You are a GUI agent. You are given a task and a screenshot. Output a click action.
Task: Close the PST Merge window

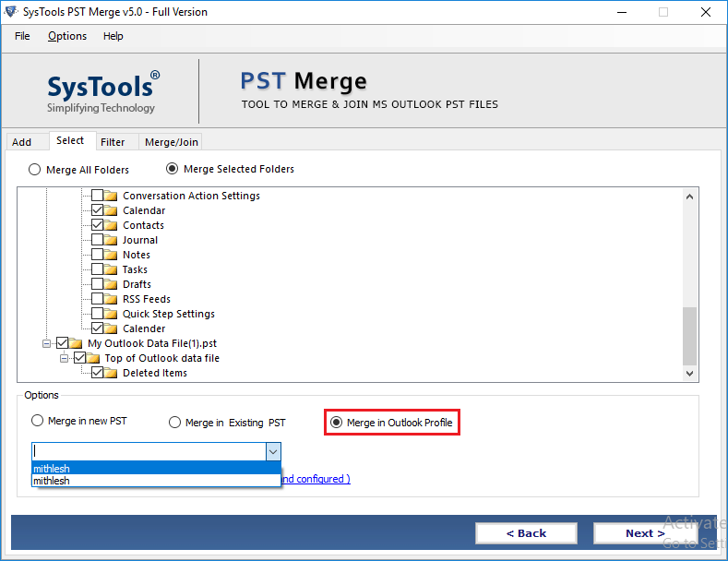706,12
